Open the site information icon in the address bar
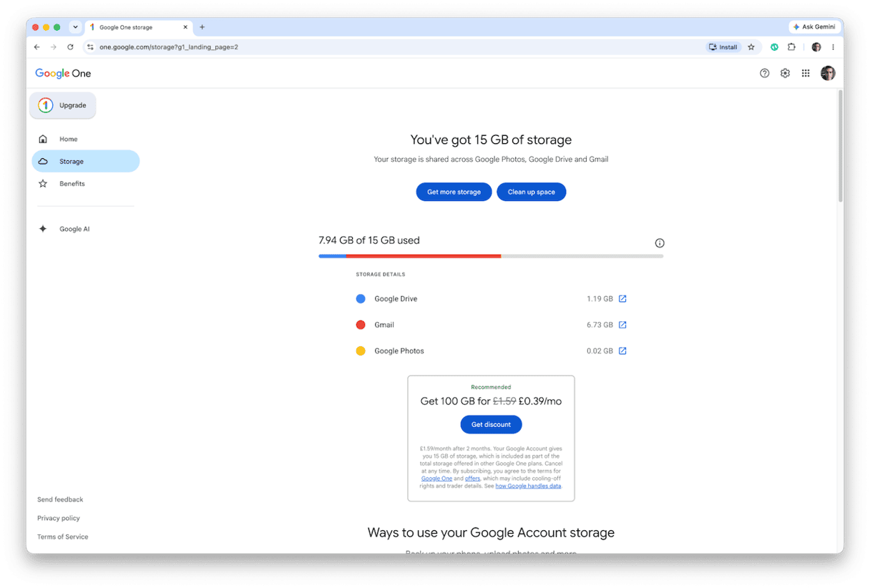Screen dimensions: 870x588 (x=90, y=47)
